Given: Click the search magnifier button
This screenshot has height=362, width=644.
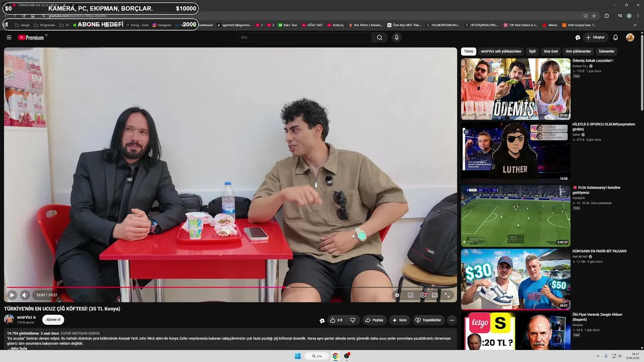Looking at the screenshot, I should (x=379, y=37).
